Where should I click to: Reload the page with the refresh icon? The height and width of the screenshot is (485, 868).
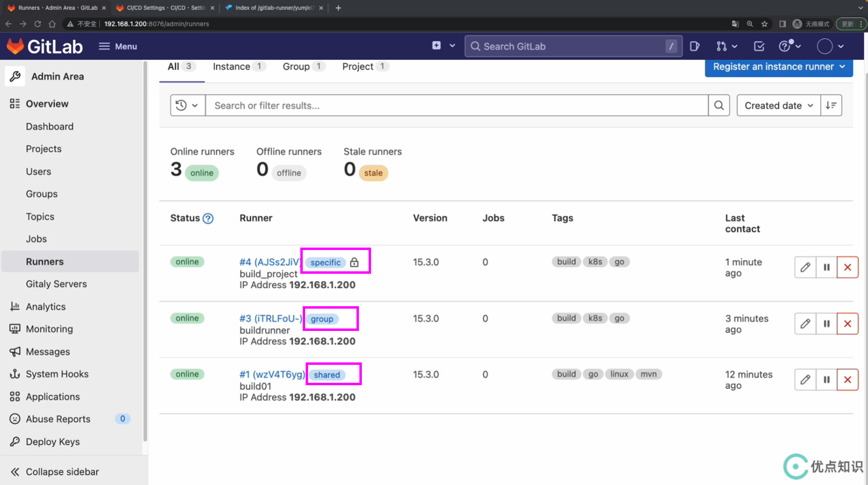tap(37, 24)
